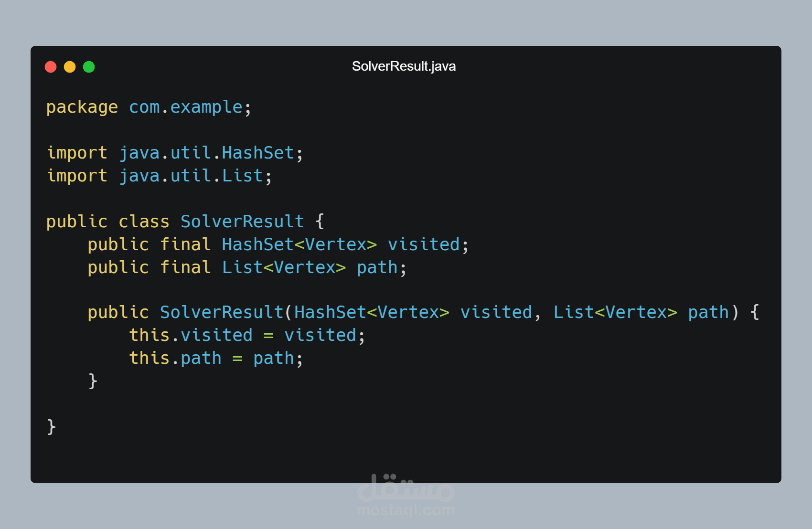Click the constructor's closing brace
Viewport: 812px width, 529px height.
pos(93,381)
